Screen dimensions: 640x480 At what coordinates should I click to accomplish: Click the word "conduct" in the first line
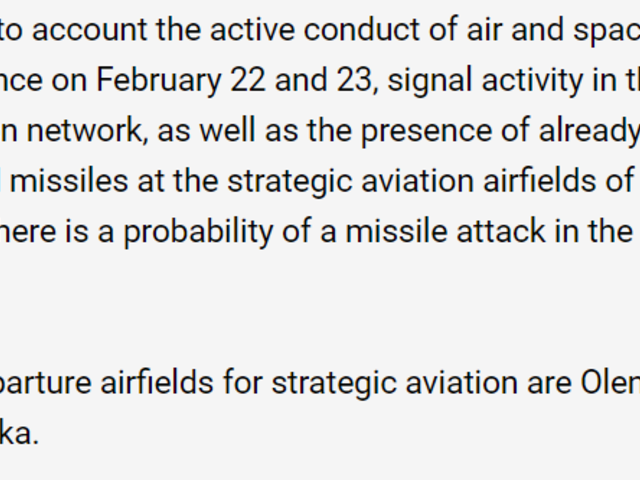tap(361, 29)
